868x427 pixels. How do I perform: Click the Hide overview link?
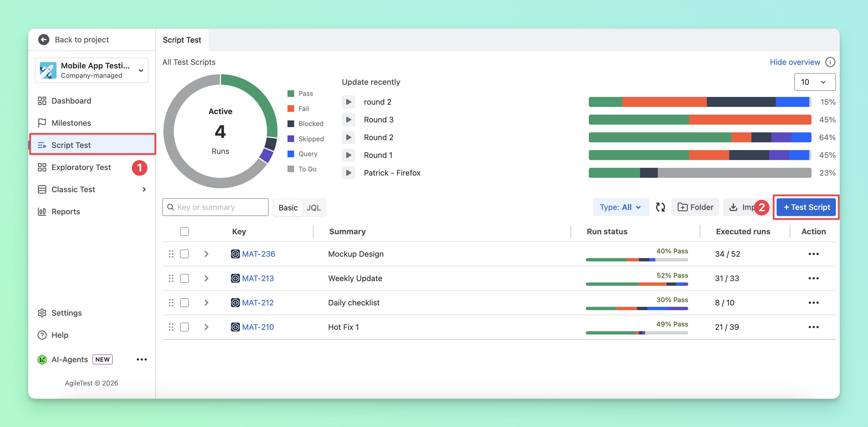[x=795, y=62]
